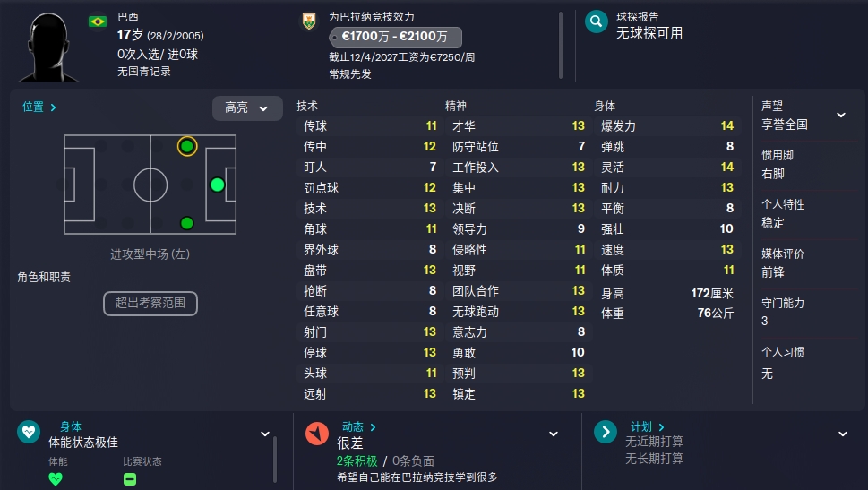Select the central striker position dot
This screenshot has height=490, width=868.
pyautogui.click(x=218, y=185)
